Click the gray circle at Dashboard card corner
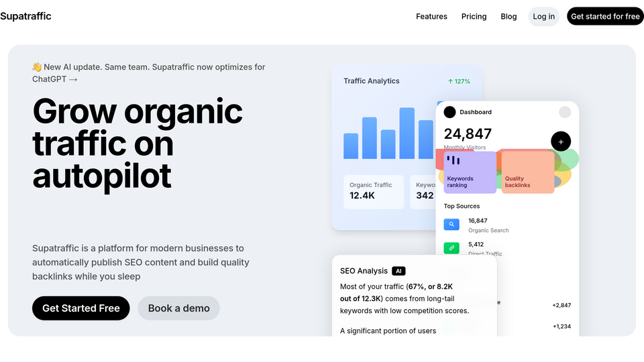The height and width of the screenshot is (362, 644). tap(565, 112)
